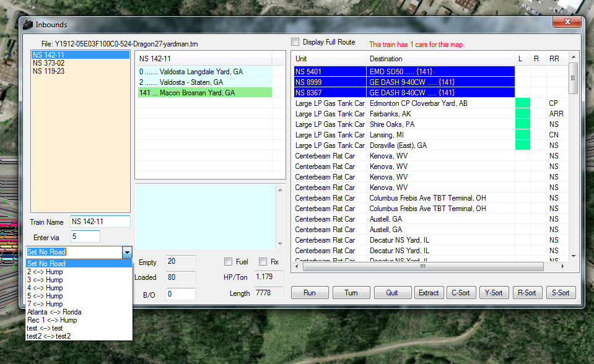Click car list vertical scrollbar up arrow
This screenshot has height=364, width=594.
click(x=574, y=57)
